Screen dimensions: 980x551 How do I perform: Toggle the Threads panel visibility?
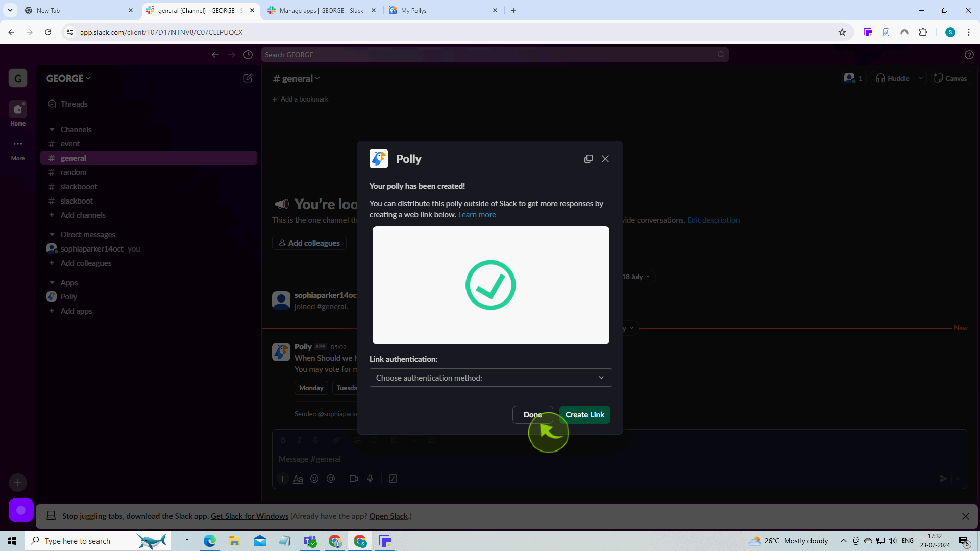tap(73, 104)
